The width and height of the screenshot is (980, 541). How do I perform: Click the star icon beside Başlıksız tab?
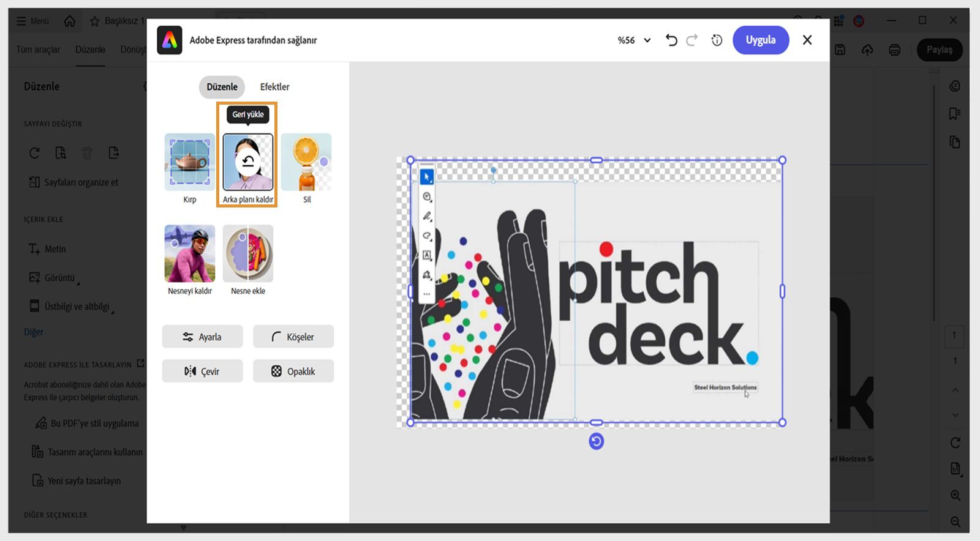[94, 21]
